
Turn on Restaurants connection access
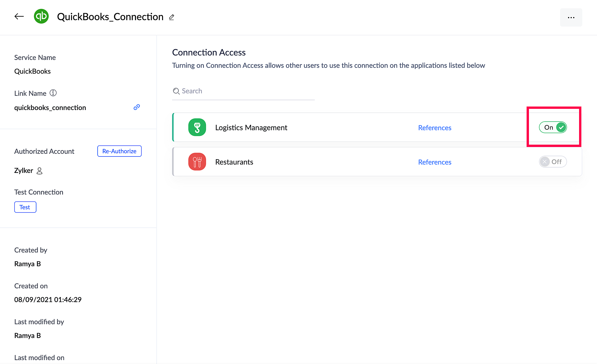(x=553, y=162)
